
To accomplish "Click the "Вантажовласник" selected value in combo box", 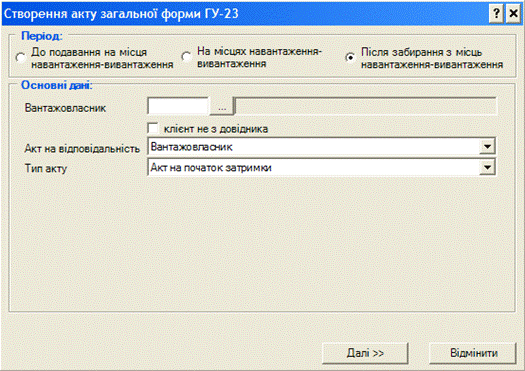I will [192, 147].
